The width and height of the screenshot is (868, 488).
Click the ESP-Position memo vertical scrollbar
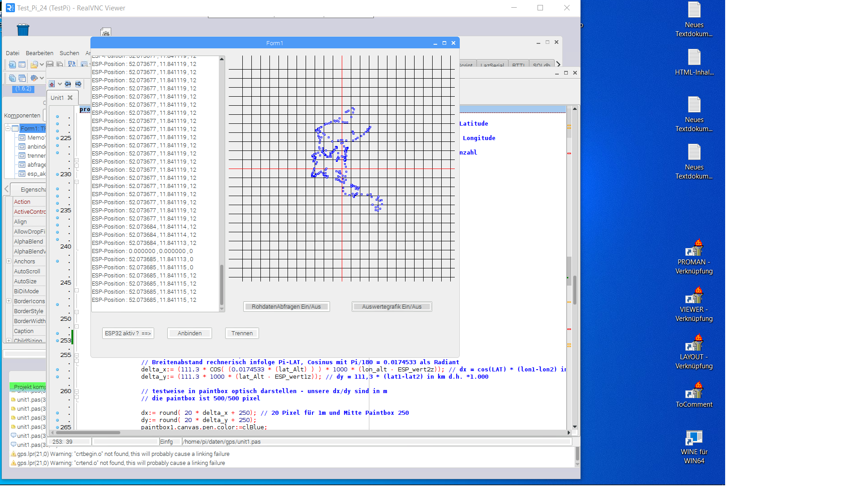pos(222,285)
